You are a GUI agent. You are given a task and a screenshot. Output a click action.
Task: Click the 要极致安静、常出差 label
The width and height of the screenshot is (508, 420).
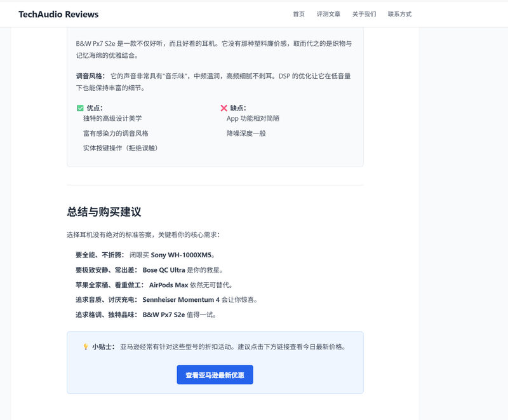(106, 270)
